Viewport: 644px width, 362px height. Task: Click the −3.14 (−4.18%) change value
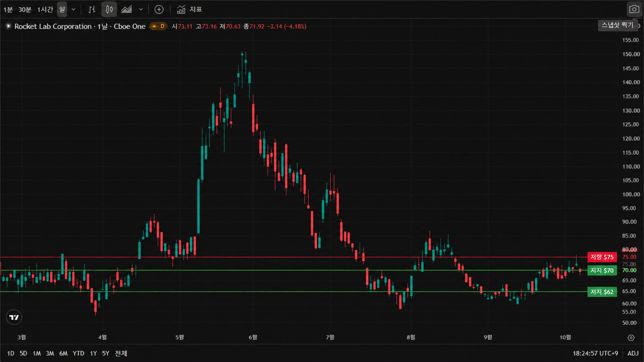click(286, 26)
